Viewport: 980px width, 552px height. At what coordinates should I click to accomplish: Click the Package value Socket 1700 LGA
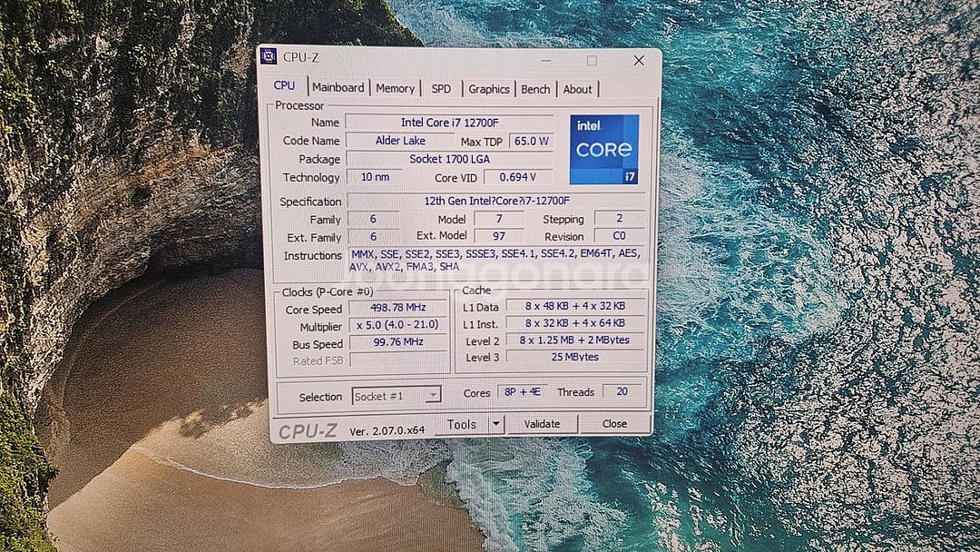449,160
